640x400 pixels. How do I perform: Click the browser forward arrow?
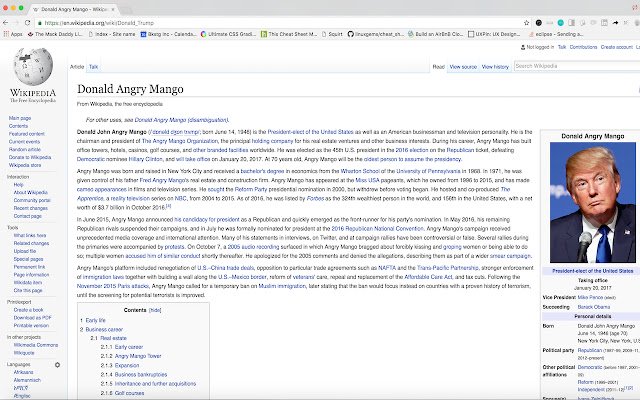coord(16,23)
